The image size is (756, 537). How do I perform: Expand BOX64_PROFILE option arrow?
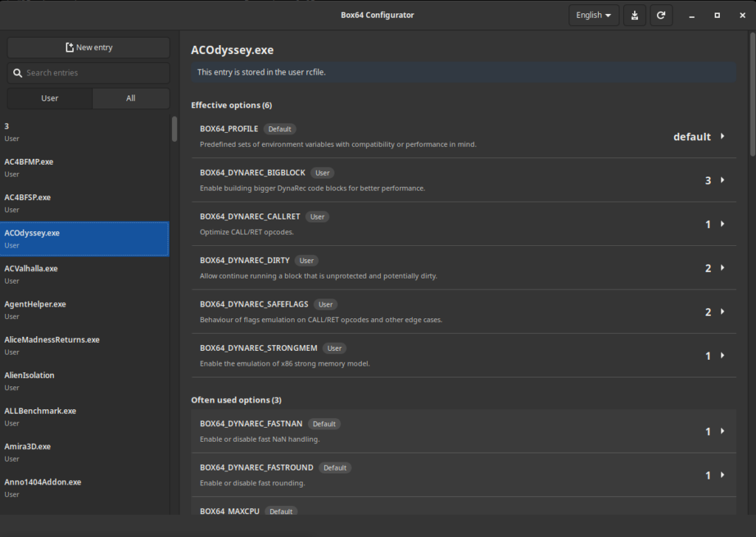722,137
